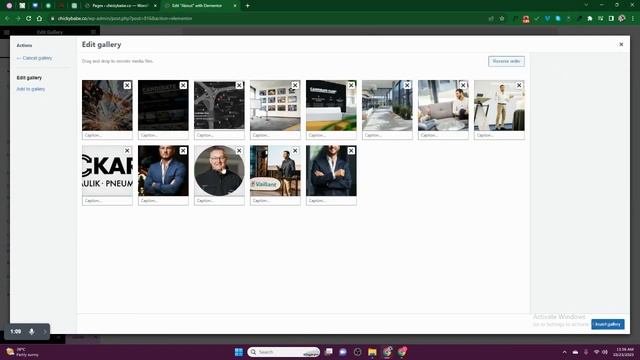The image size is (640, 360).
Task: Select the blue suit man thumbnail
Action: (x=163, y=171)
